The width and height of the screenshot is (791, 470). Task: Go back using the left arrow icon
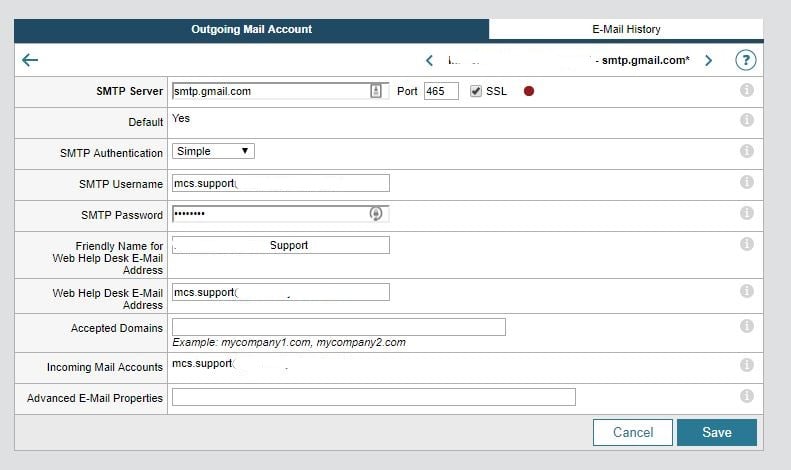pos(30,61)
